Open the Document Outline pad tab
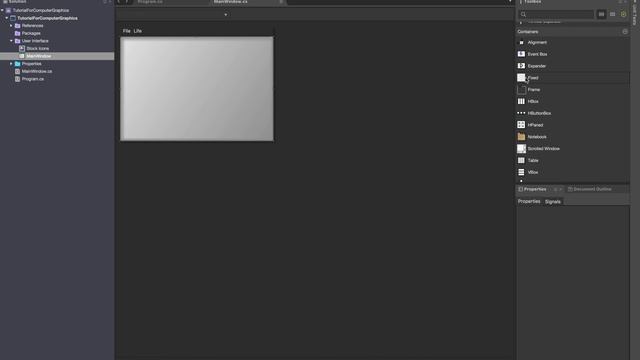This screenshot has height=360, width=640. (x=589, y=189)
